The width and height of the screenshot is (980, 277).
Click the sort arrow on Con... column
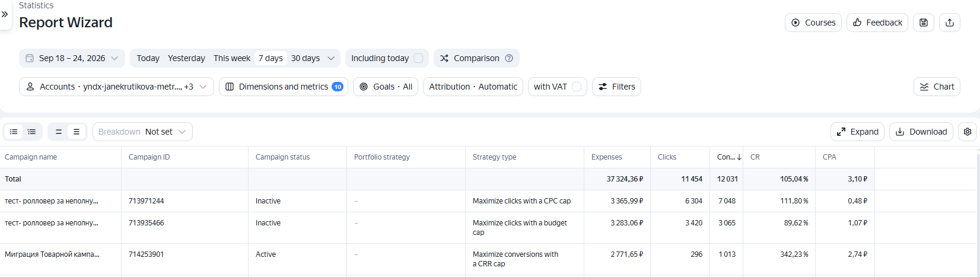tap(739, 157)
